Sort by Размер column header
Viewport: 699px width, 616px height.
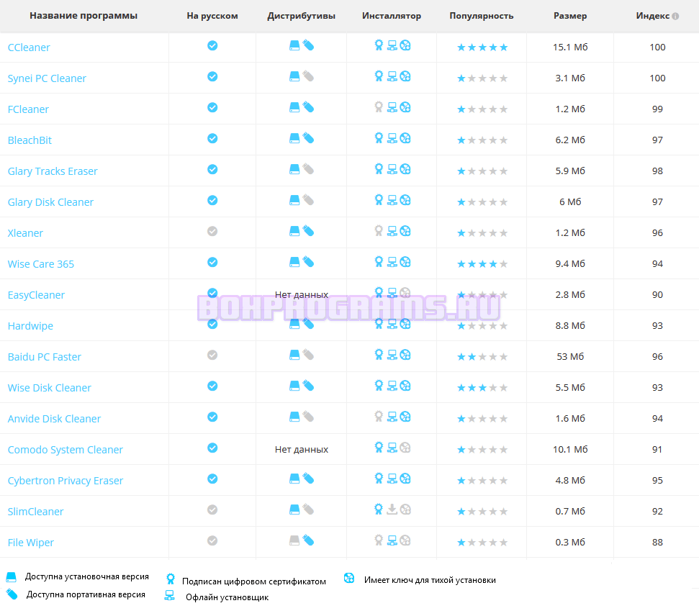click(570, 16)
